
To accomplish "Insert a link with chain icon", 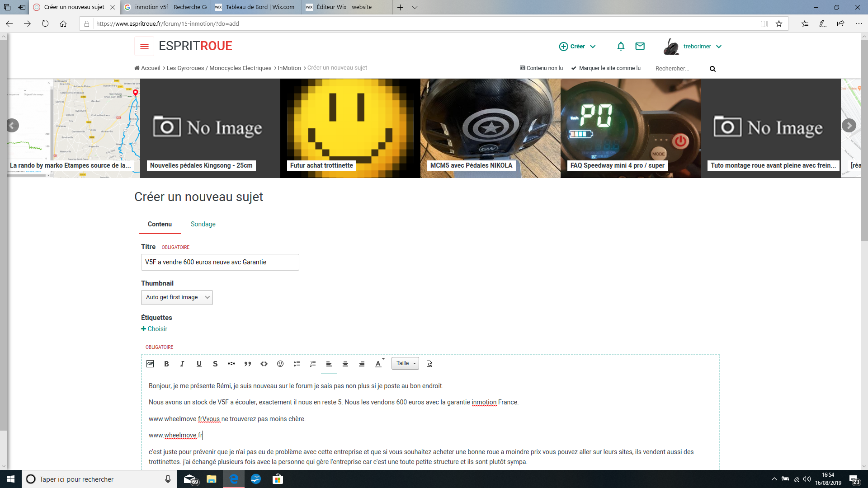I will (x=231, y=364).
